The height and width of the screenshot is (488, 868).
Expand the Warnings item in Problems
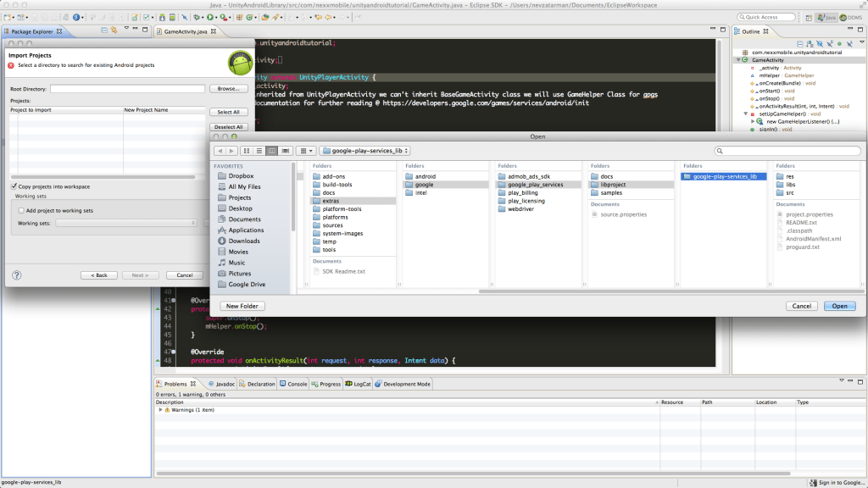point(161,410)
